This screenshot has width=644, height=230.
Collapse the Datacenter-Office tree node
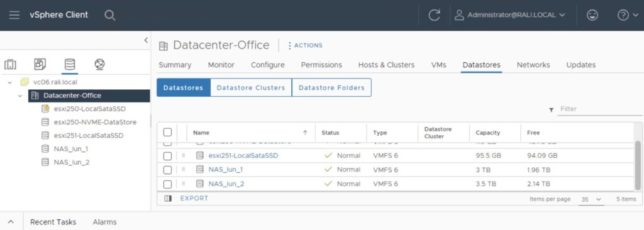19,96
